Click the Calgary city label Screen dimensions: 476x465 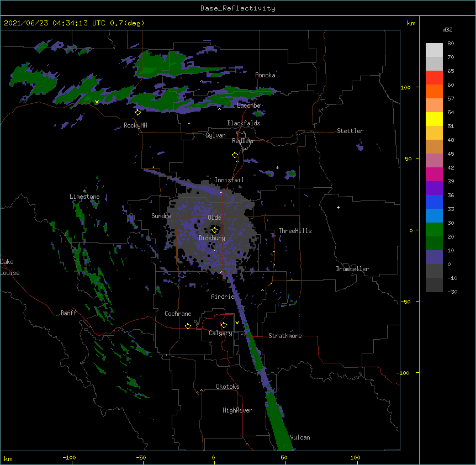point(221,333)
